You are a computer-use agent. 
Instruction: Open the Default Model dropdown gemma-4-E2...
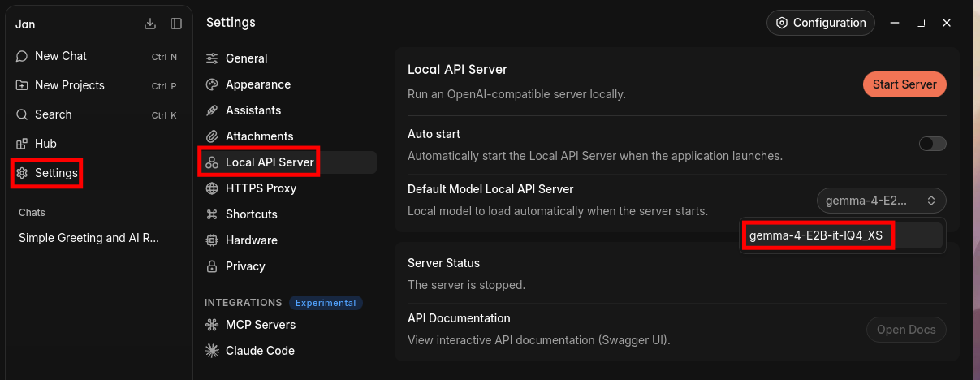pyautogui.click(x=882, y=201)
